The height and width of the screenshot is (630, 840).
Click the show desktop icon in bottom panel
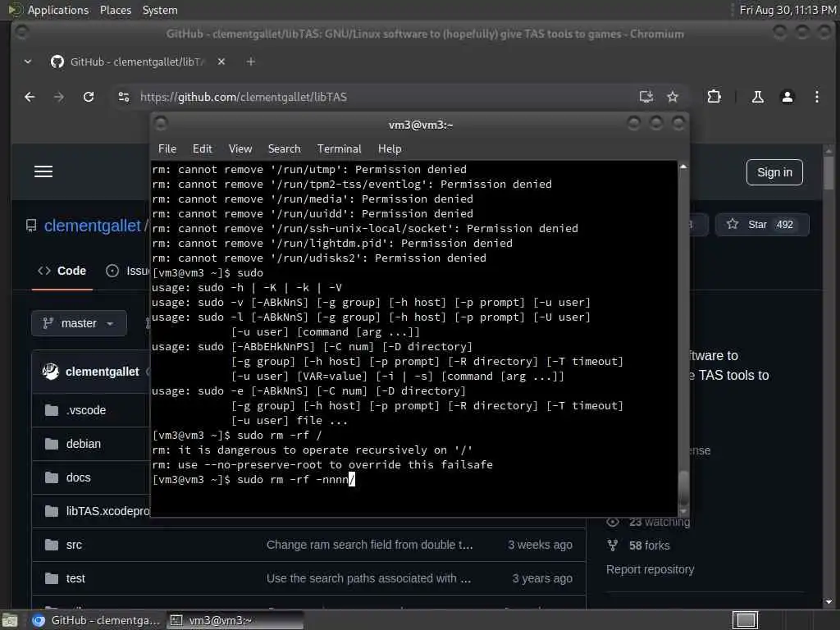[x=9, y=620]
